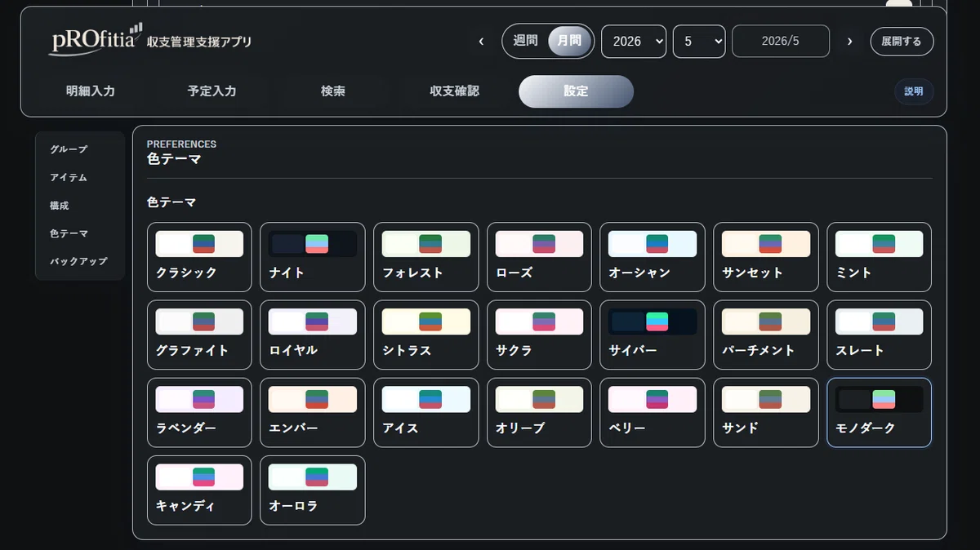Screen dimensions: 980x550
Task: Click the pROfitia logo
Action: point(96,39)
